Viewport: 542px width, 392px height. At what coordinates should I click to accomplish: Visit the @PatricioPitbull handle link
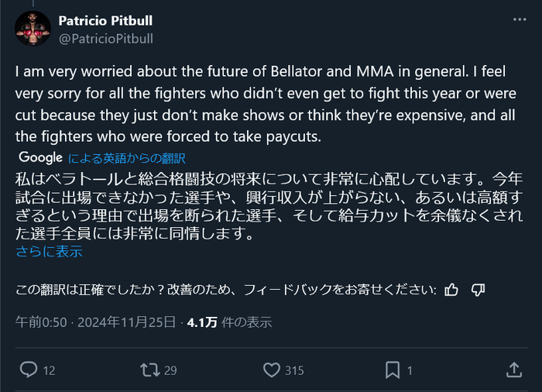pyautogui.click(x=106, y=38)
